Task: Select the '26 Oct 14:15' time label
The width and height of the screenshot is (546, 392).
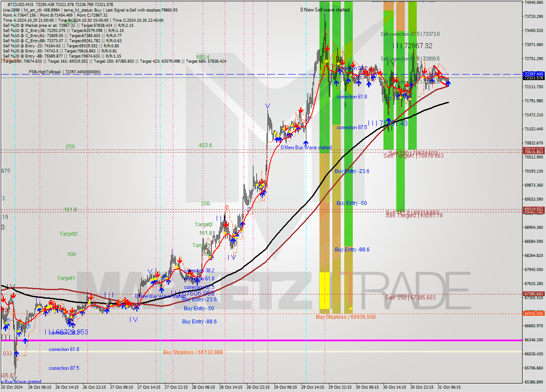Action: [67, 387]
